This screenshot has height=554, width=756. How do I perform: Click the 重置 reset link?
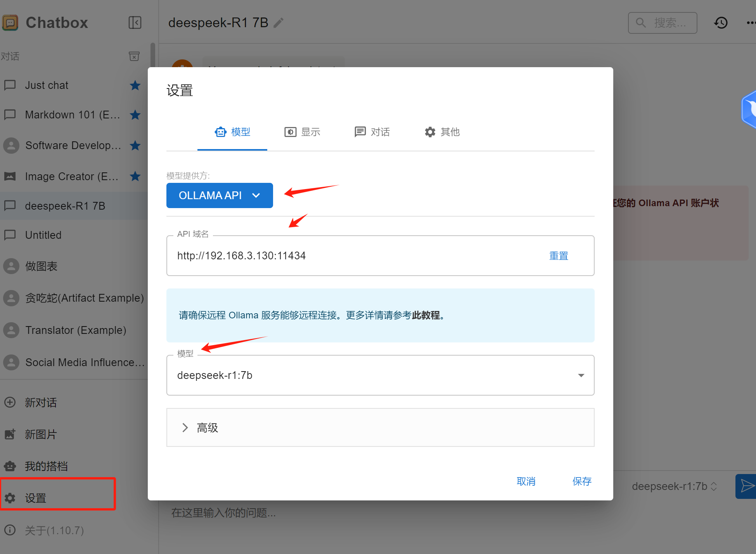(x=559, y=256)
